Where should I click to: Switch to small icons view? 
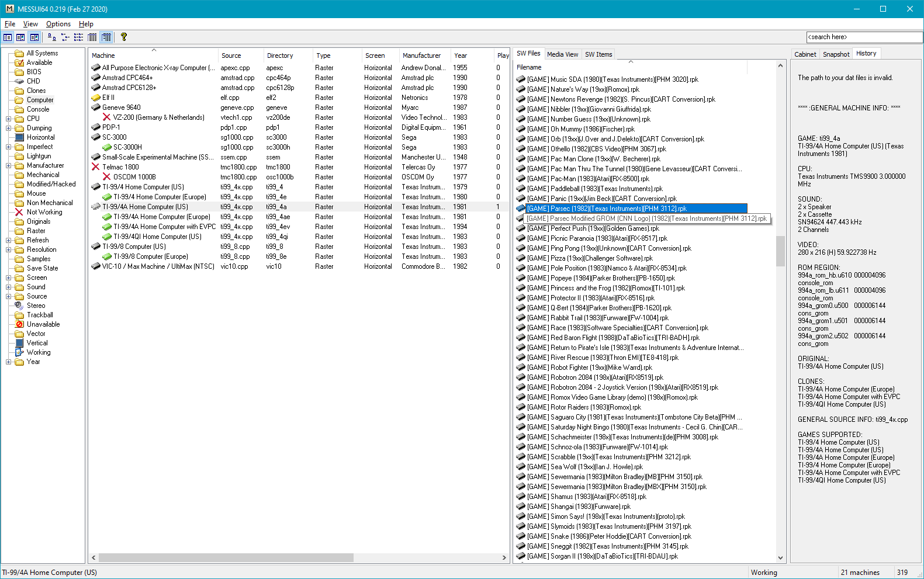tap(65, 37)
